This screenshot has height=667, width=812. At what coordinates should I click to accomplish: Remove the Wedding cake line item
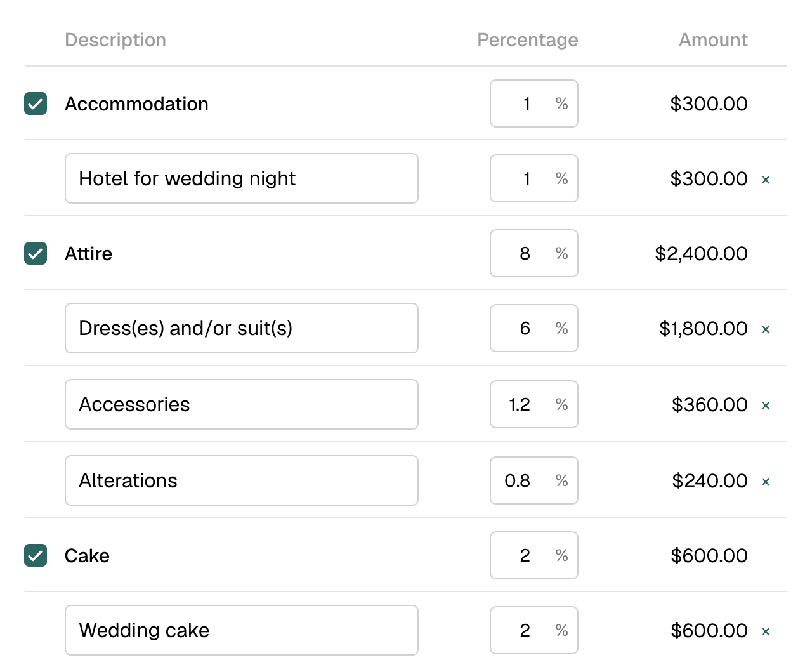pyautogui.click(x=766, y=631)
